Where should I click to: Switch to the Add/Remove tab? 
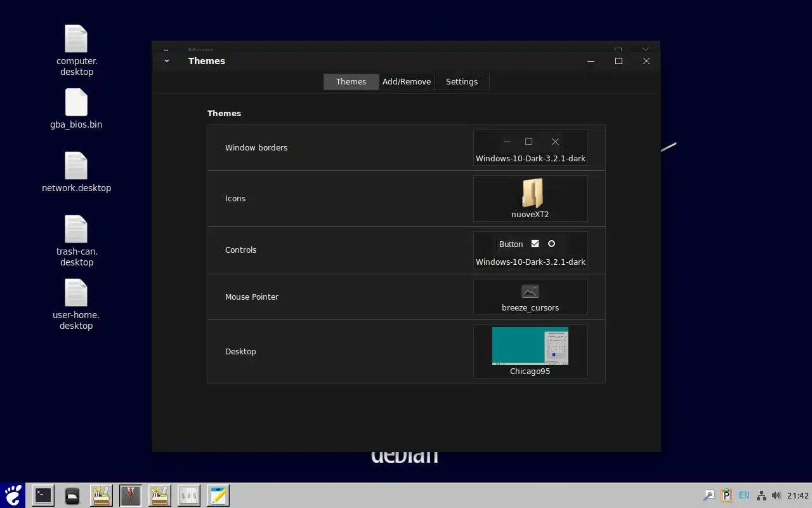pos(407,82)
